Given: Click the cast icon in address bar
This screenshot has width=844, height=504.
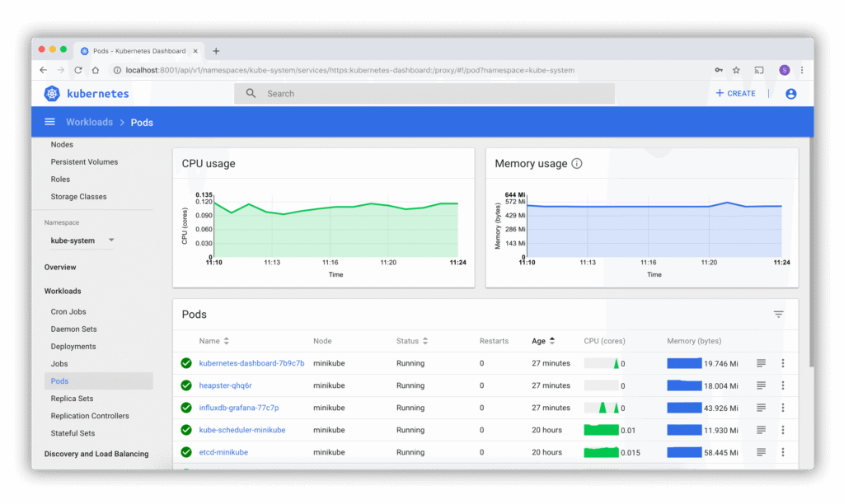Looking at the screenshot, I should pos(759,70).
